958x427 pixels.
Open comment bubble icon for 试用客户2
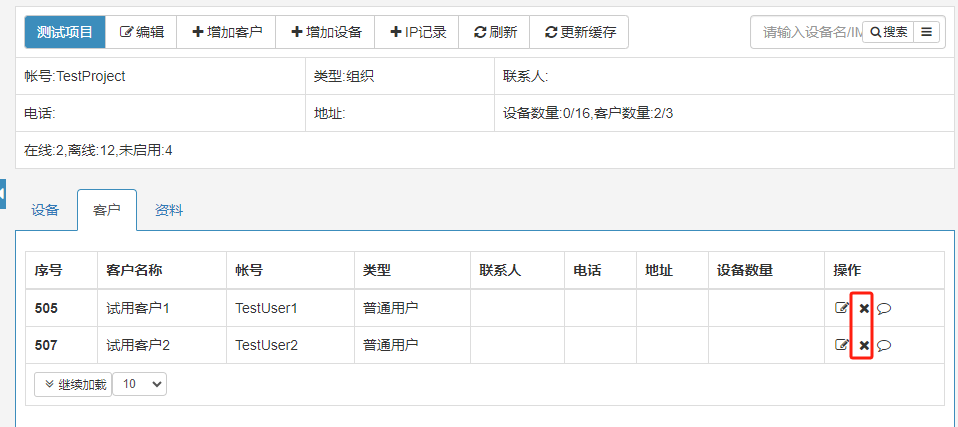(x=884, y=345)
